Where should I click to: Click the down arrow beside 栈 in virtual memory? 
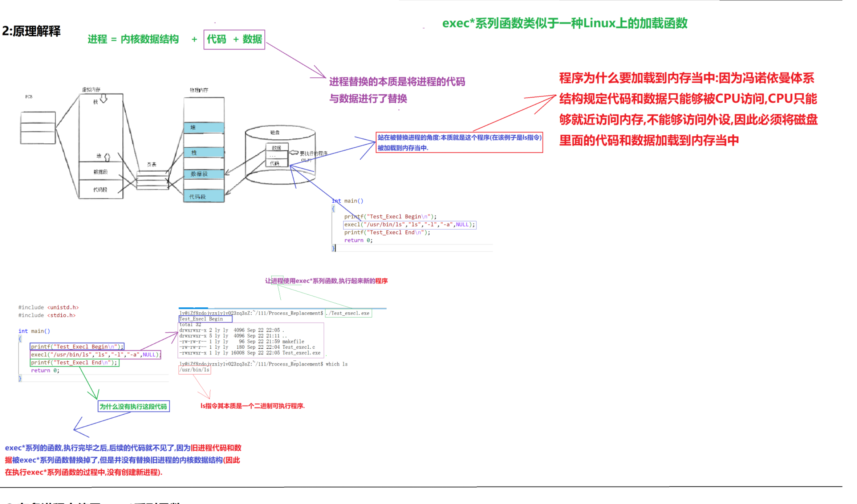pyautogui.click(x=103, y=98)
